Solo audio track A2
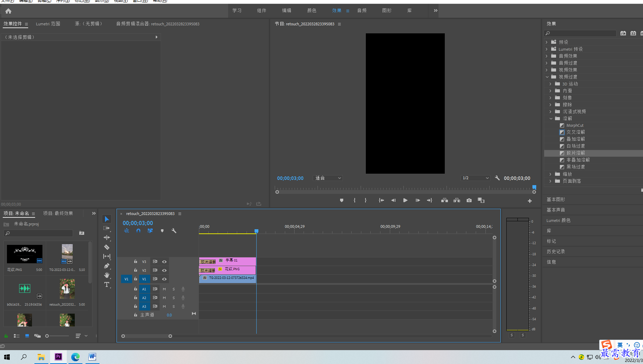 [x=174, y=298]
